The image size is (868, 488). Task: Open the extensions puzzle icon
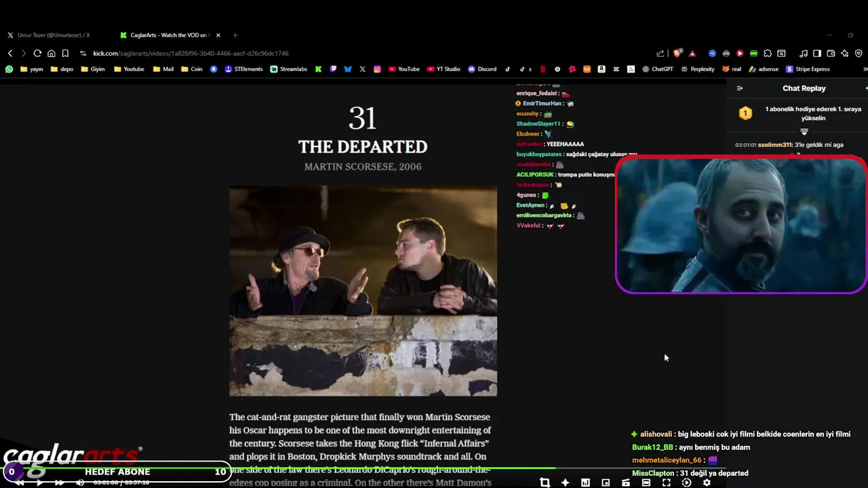(768, 54)
